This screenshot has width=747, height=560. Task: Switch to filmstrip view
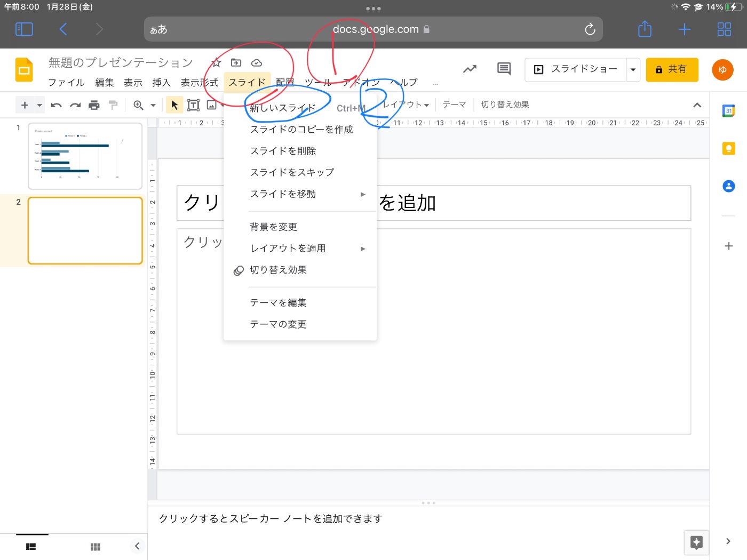point(31,547)
